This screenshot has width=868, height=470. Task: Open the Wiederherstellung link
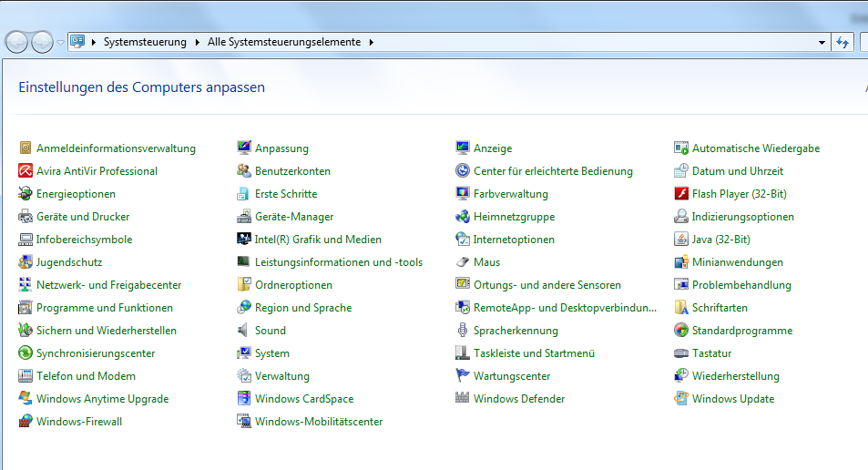pyautogui.click(x=736, y=376)
